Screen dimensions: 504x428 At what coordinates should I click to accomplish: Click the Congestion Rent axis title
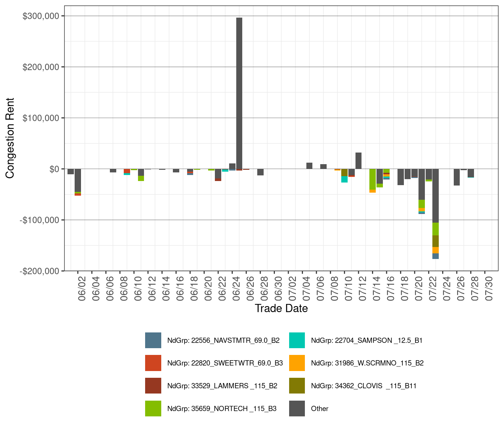[10, 138]
